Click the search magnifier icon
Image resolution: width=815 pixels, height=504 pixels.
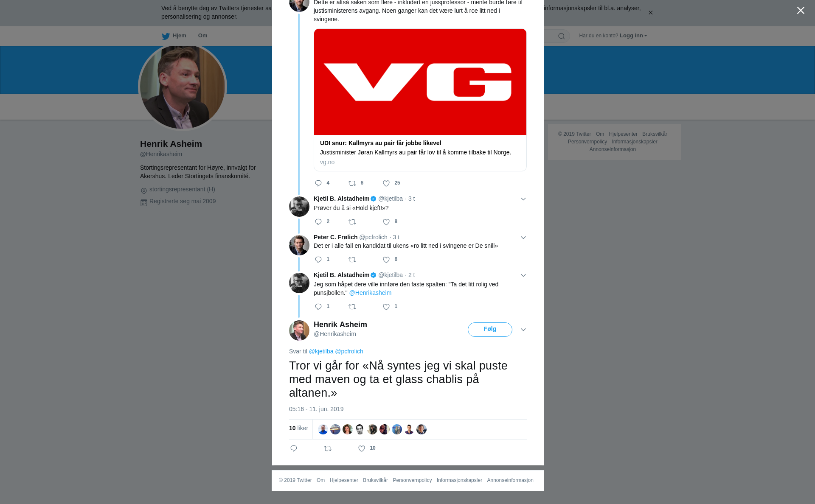pyautogui.click(x=562, y=36)
